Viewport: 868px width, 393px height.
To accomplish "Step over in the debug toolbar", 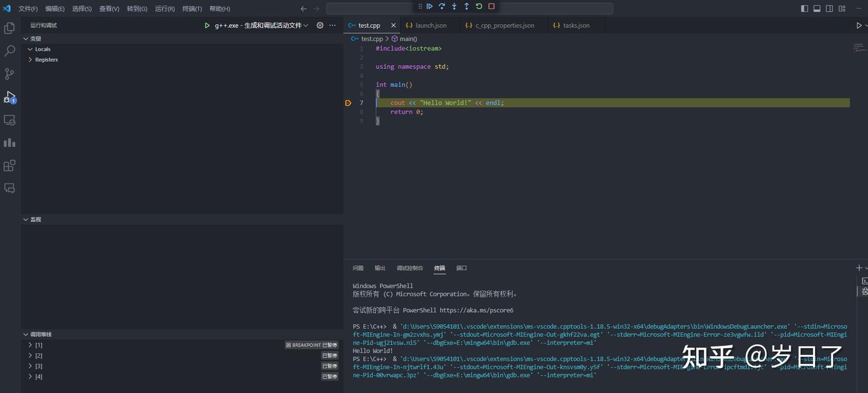I will tap(442, 6).
